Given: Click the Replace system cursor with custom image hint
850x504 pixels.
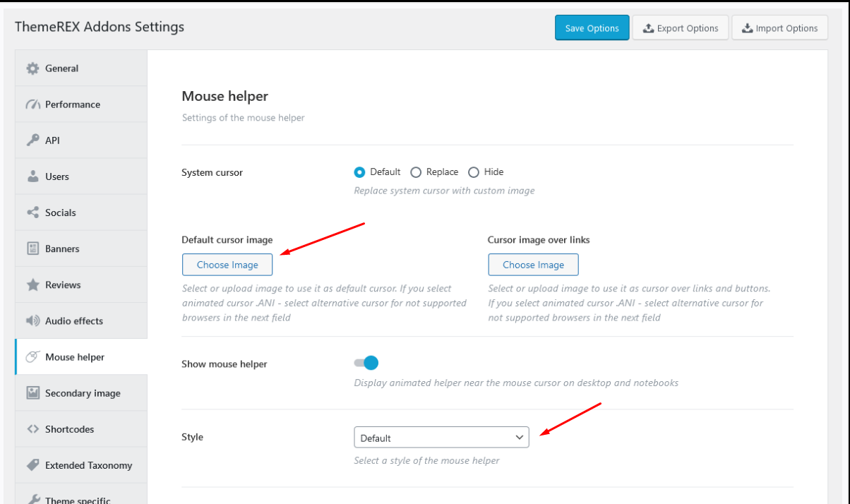Looking at the screenshot, I should (444, 191).
